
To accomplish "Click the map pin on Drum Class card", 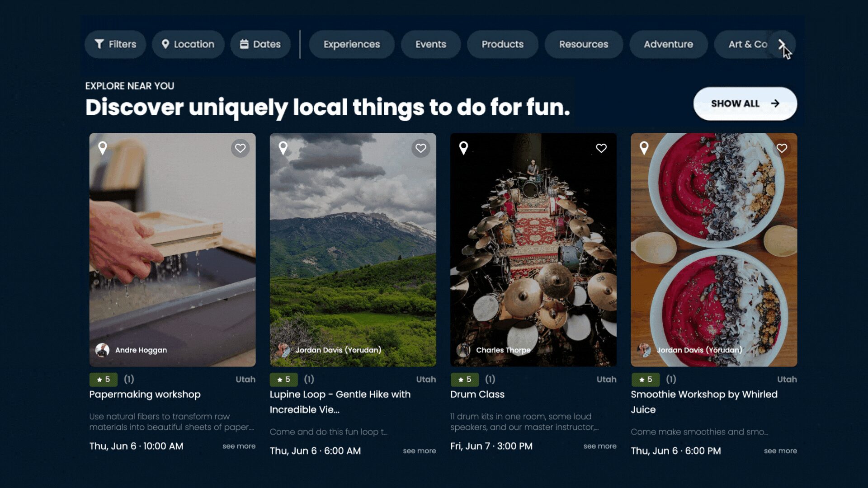I will coord(463,148).
